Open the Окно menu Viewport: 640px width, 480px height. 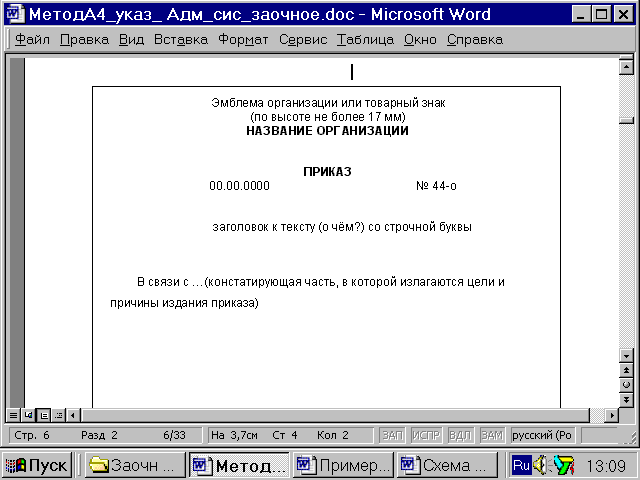coord(420,40)
